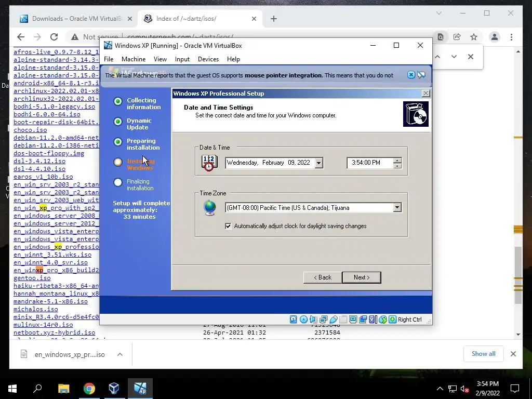This screenshot has height=399, width=532.
Task: Click the CPU virtualization indicator in VirtualBox status bar
Action: click(x=373, y=320)
